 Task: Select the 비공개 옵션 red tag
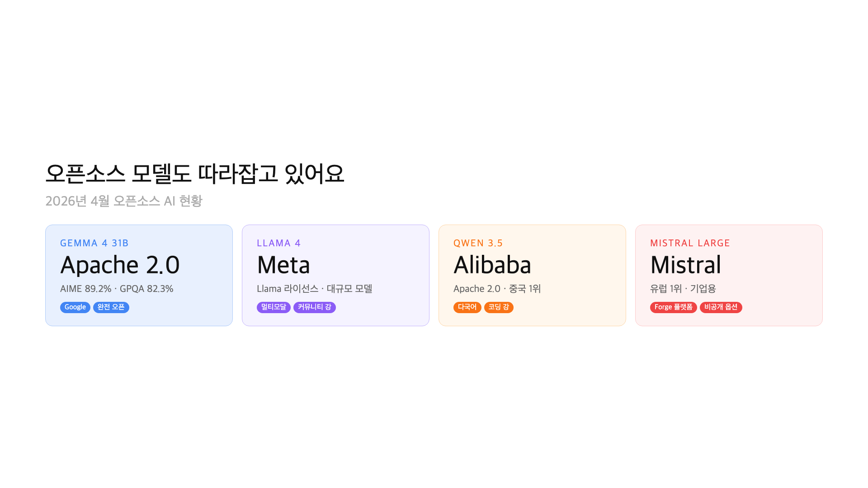point(721,307)
